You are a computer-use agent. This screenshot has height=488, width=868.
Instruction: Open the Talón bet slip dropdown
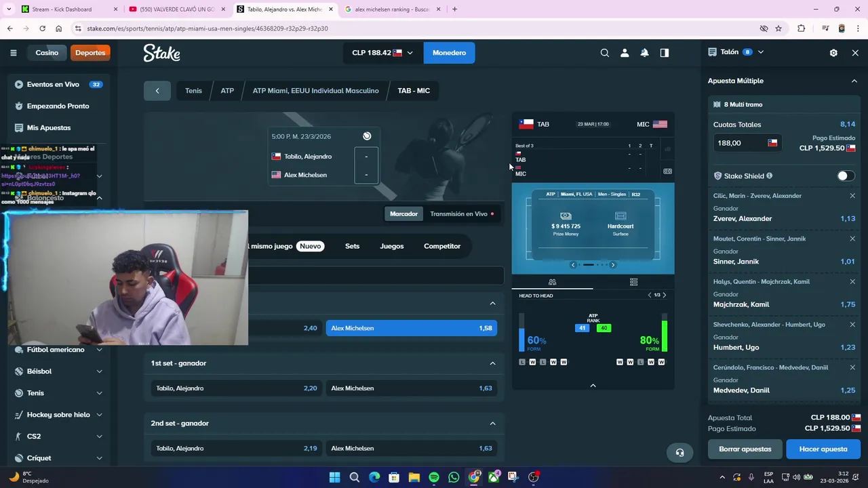tap(736, 52)
